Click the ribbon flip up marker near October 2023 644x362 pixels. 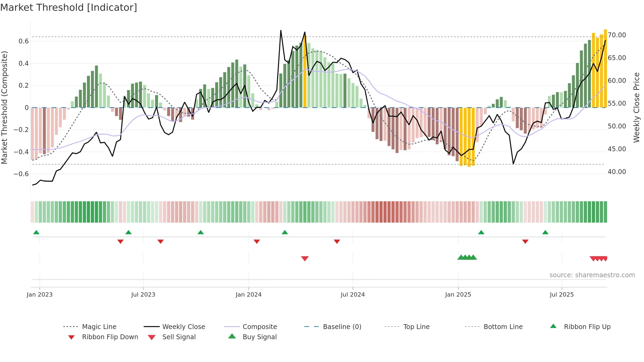(201, 232)
